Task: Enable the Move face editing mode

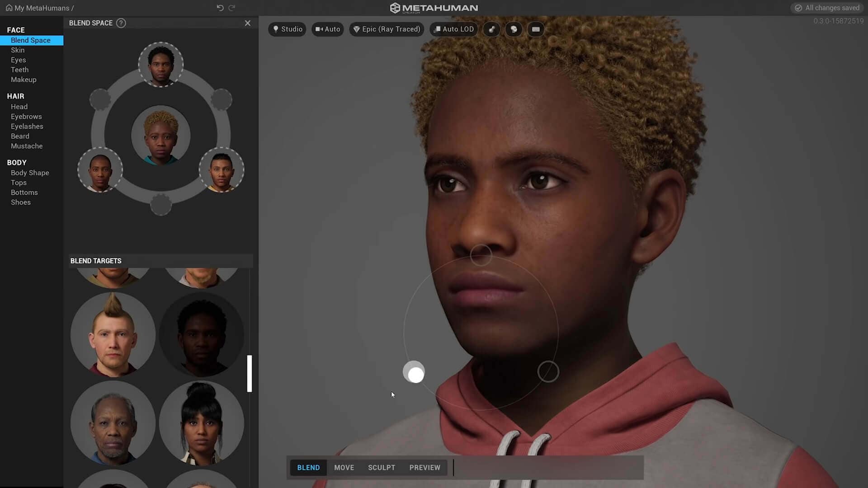Action: click(x=344, y=467)
